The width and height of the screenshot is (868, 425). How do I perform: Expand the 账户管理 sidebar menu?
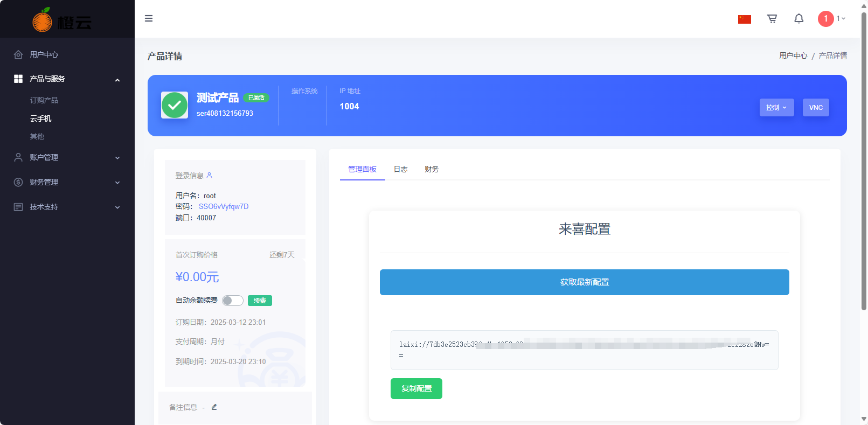[x=67, y=157]
